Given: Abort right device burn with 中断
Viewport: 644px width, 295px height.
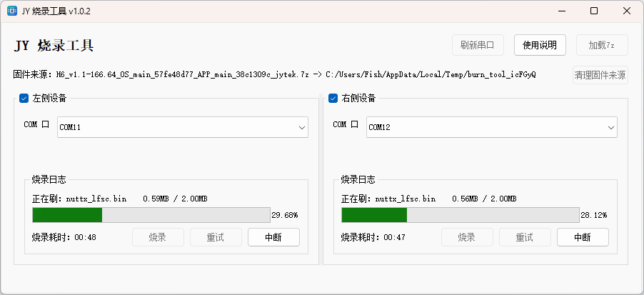Looking at the screenshot, I should (583, 237).
